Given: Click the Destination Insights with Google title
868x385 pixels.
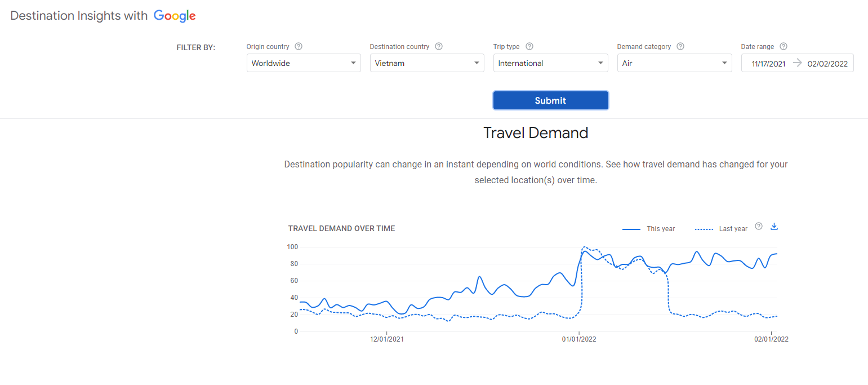Looking at the screenshot, I should tap(79, 16).
